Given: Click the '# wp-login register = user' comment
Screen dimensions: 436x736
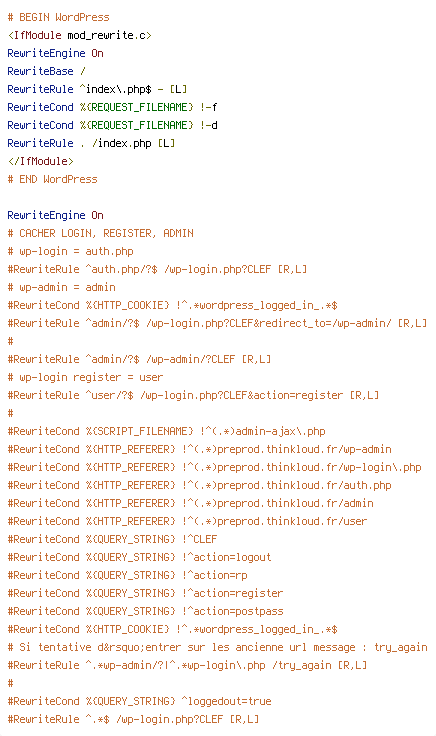Looking at the screenshot, I should [85, 377].
